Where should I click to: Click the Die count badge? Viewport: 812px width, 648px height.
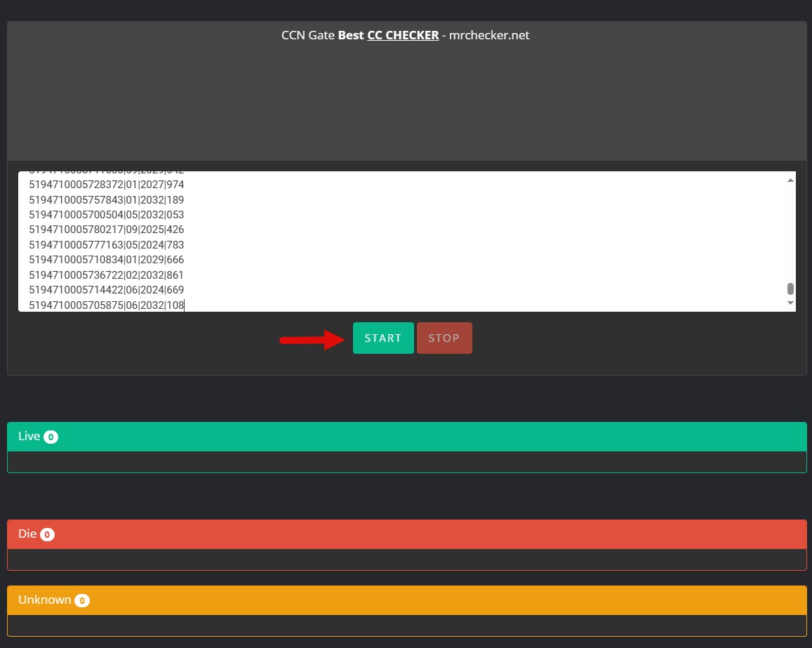coord(47,534)
